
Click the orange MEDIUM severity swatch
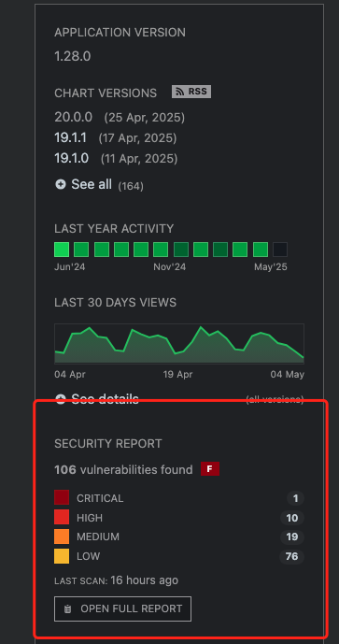(x=62, y=537)
